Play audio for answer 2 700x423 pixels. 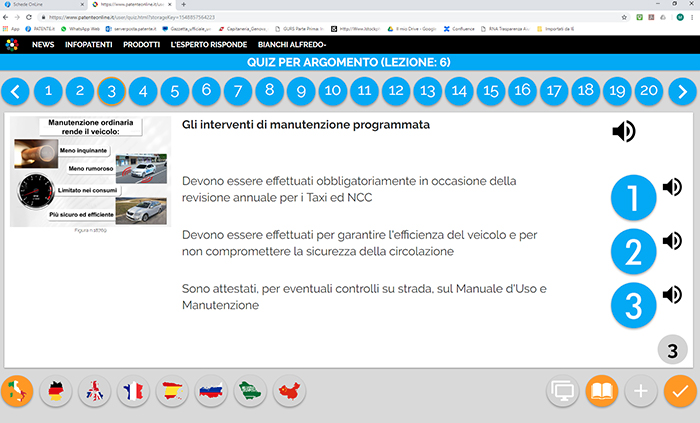click(x=672, y=241)
